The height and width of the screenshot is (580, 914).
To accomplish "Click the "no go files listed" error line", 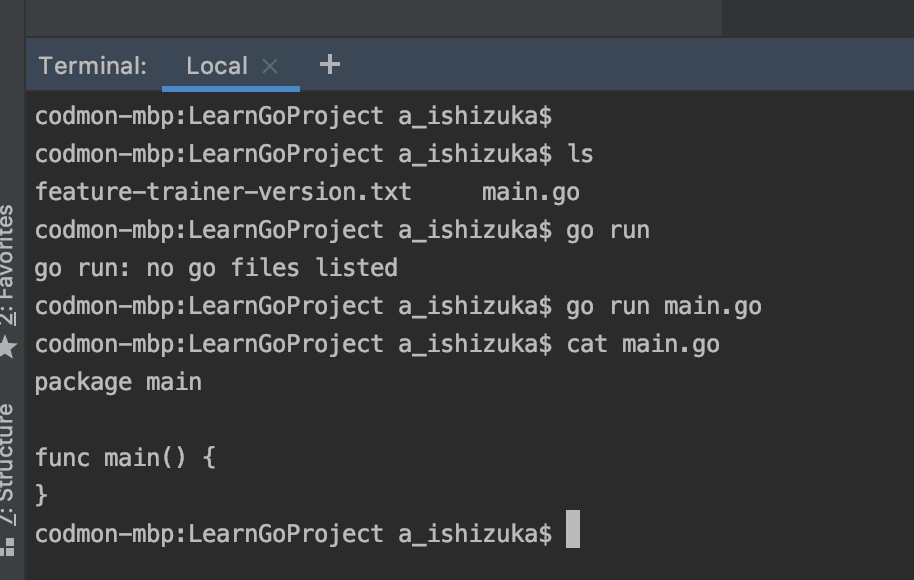I will click(x=216, y=268).
